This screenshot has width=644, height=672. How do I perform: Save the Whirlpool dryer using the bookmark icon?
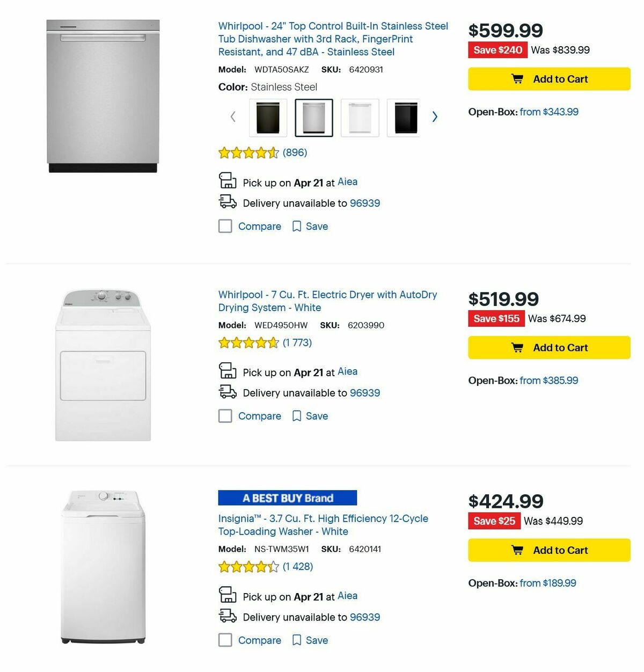297,416
